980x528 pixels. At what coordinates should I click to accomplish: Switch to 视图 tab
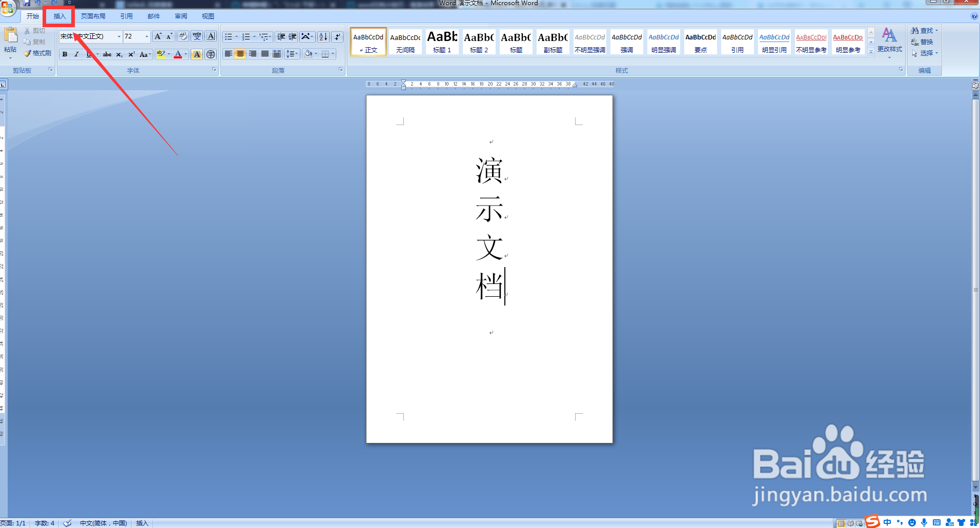[x=208, y=16]
